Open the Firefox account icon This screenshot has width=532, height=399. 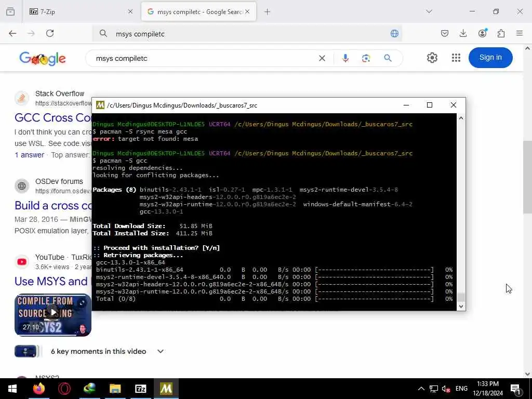(482, 33)
